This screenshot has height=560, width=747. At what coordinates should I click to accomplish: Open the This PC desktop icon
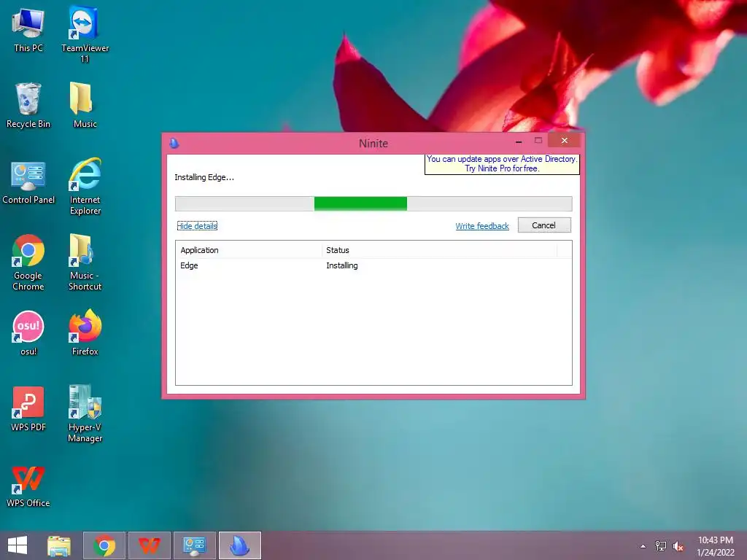[28, 29]
